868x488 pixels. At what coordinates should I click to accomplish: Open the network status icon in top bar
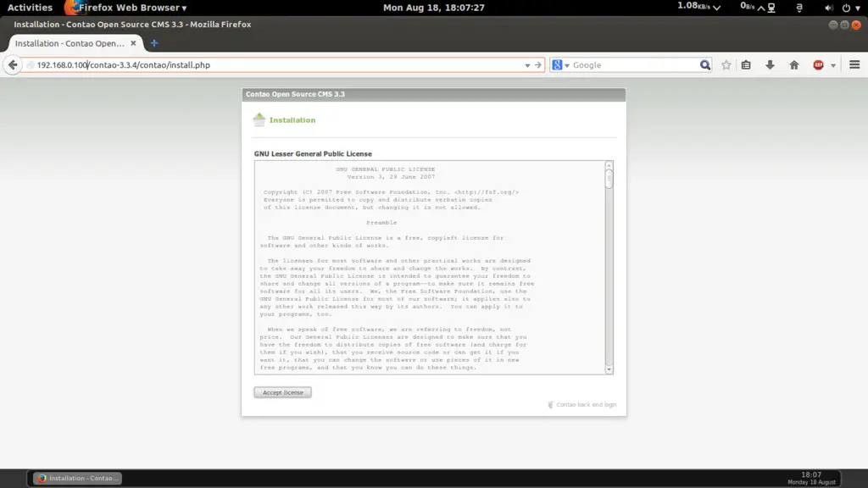(x=771, y=8)
